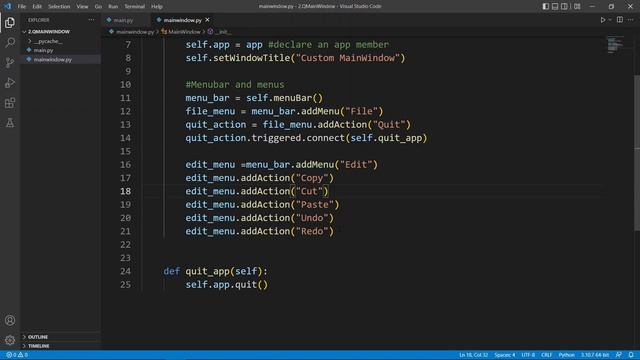Change line ending via CRLF
The image size is (640, 360).
[x=547, y=355]
